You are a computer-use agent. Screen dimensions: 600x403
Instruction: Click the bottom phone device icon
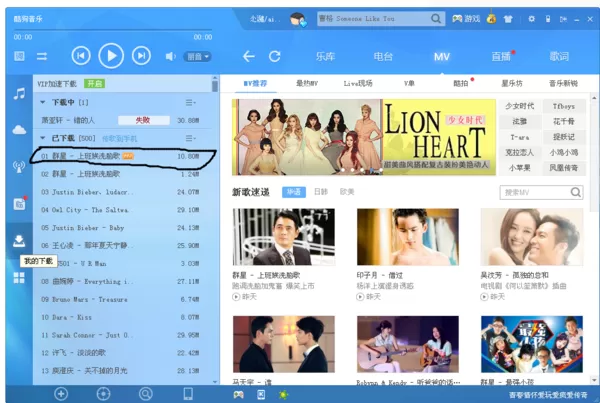(188, 393)
